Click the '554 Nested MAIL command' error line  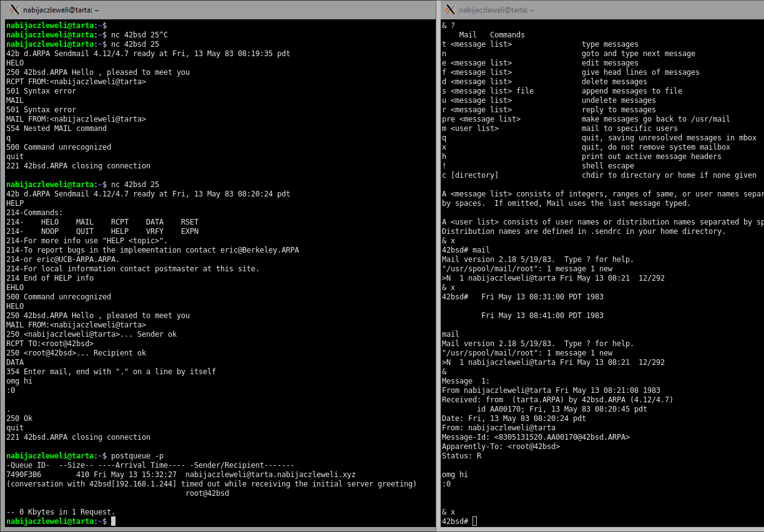click(x=56, y=128)
